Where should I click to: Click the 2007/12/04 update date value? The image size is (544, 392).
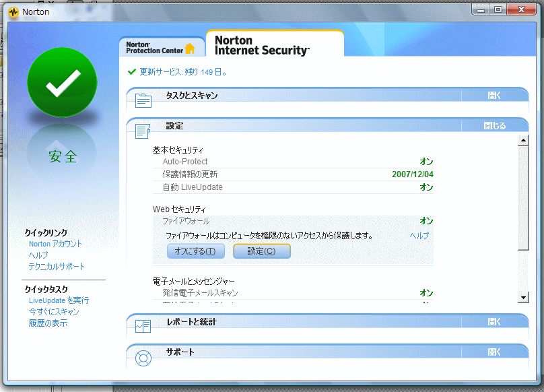(413, 174)
